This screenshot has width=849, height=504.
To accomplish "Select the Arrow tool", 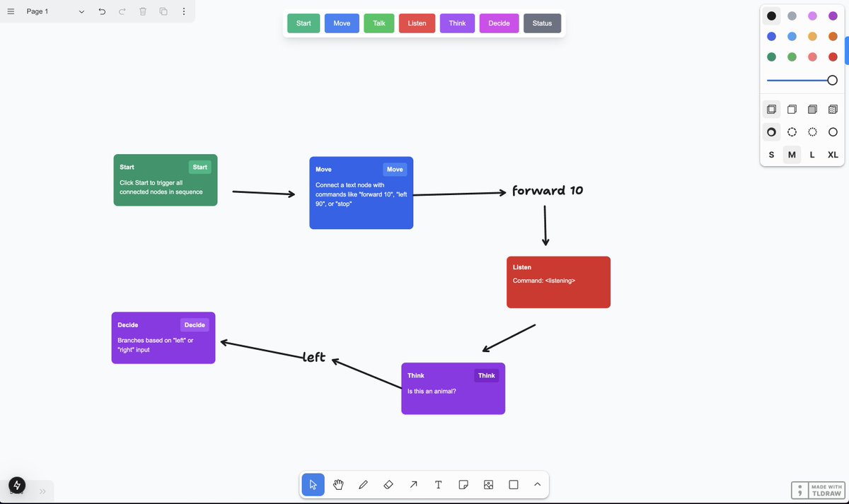I will tap(413, 484).
